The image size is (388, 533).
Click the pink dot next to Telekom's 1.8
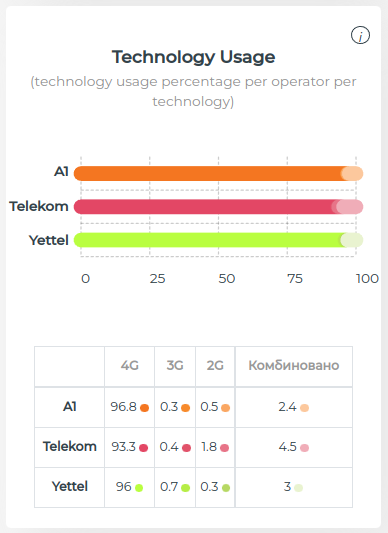[224, 448]
